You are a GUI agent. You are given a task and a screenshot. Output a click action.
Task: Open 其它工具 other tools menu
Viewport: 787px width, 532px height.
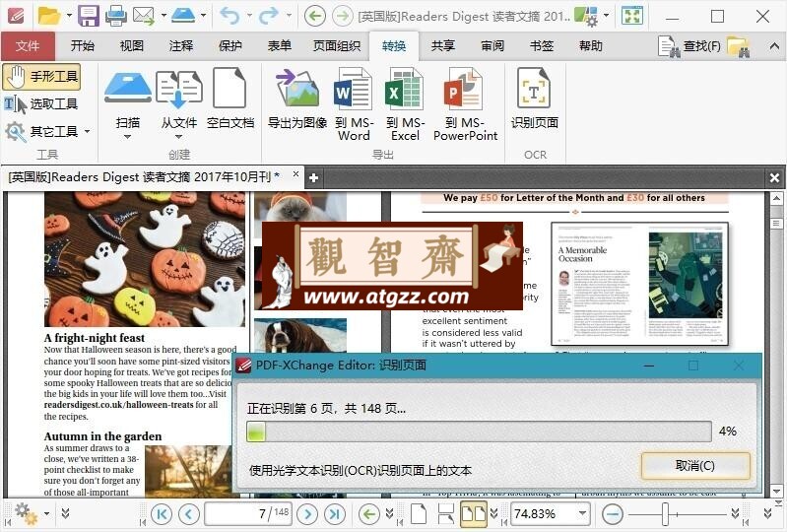pos(47,131)
